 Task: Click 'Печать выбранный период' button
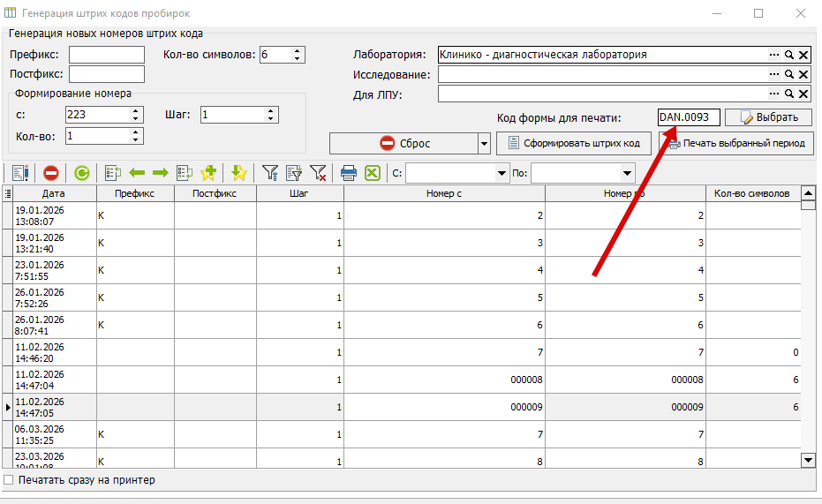736,143
